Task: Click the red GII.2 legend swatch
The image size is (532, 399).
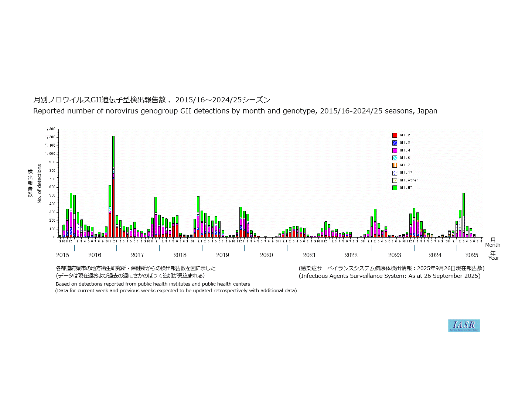Action: (x=395, y=136)
